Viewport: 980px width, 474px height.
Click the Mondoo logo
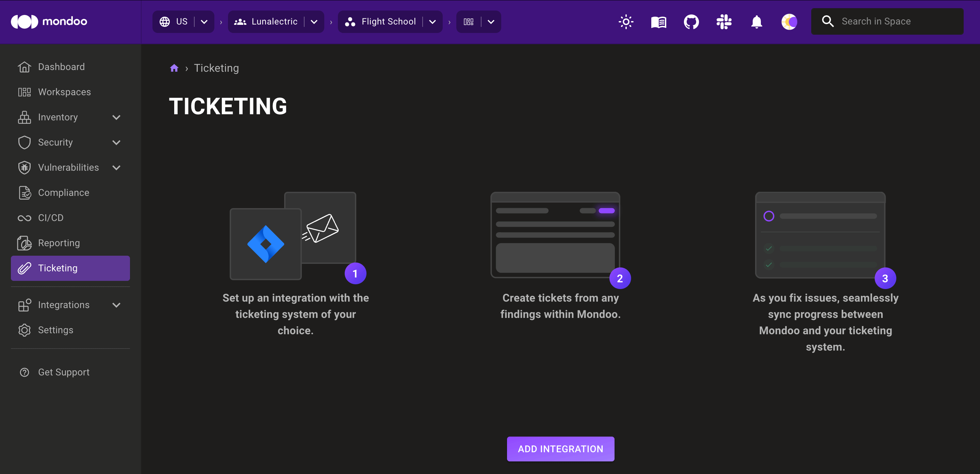pos(49,21)
